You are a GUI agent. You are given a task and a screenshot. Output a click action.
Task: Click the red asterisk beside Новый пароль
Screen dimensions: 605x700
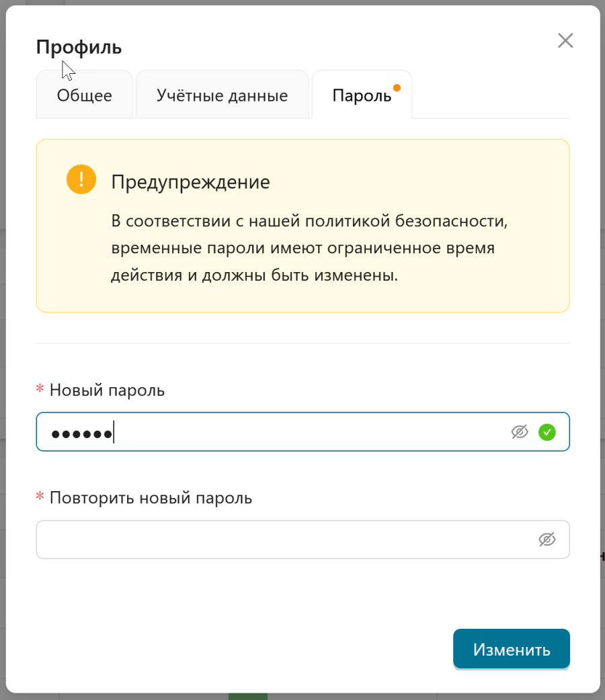click(40, 388)
